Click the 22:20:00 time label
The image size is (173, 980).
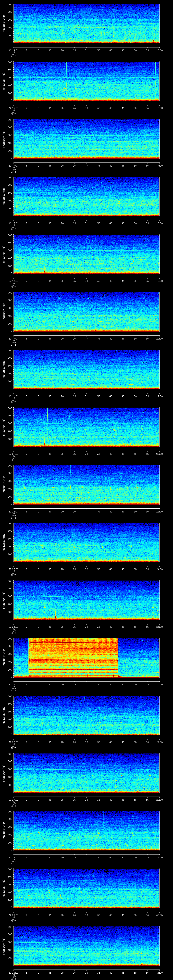pos(13,396)
